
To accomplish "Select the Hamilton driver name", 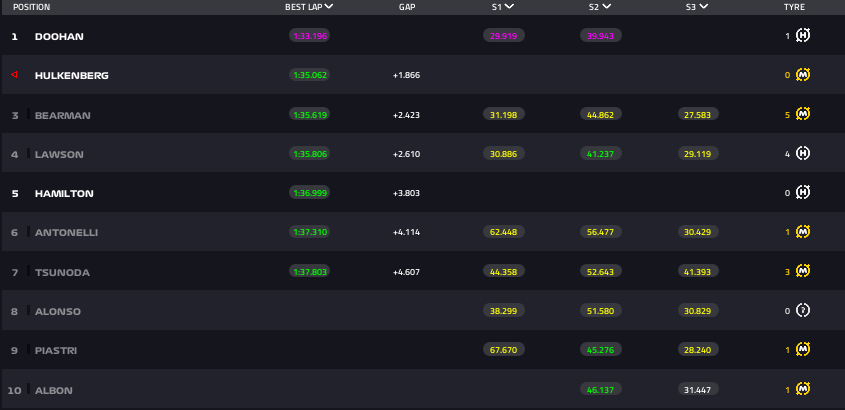I will [64, 193].
